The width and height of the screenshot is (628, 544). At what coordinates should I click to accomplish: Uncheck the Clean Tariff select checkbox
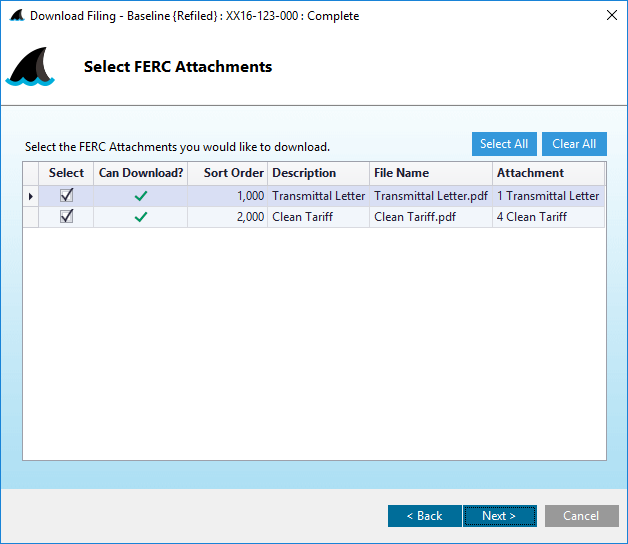click(x=67, y=216)
